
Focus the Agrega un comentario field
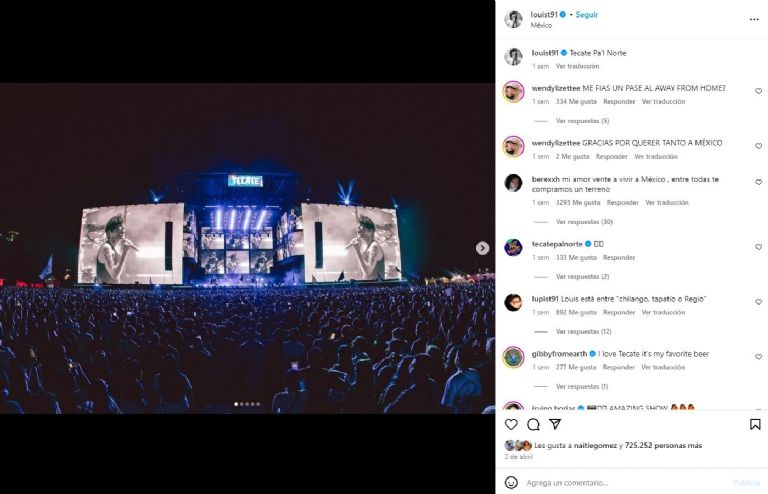click(620, 482)
